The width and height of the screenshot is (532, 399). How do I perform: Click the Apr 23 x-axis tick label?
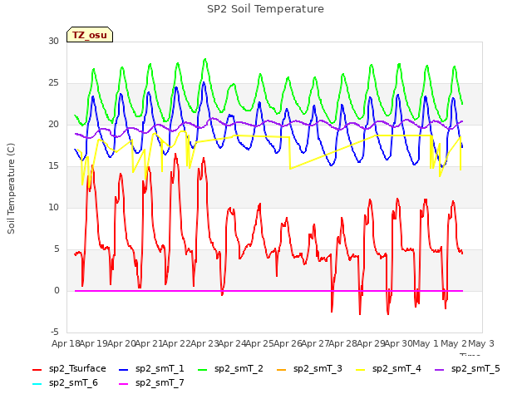point(204,343)
